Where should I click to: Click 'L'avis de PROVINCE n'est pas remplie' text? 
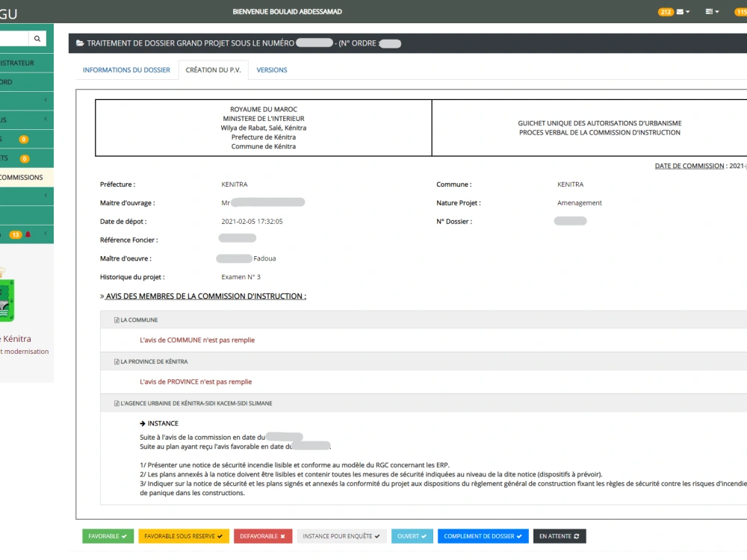pos(196,382)
